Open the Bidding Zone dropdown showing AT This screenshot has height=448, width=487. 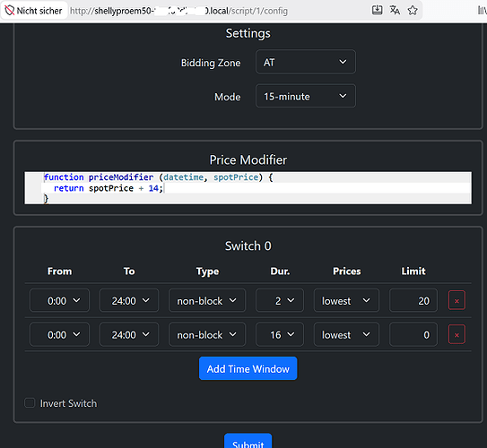pos(306,62)
